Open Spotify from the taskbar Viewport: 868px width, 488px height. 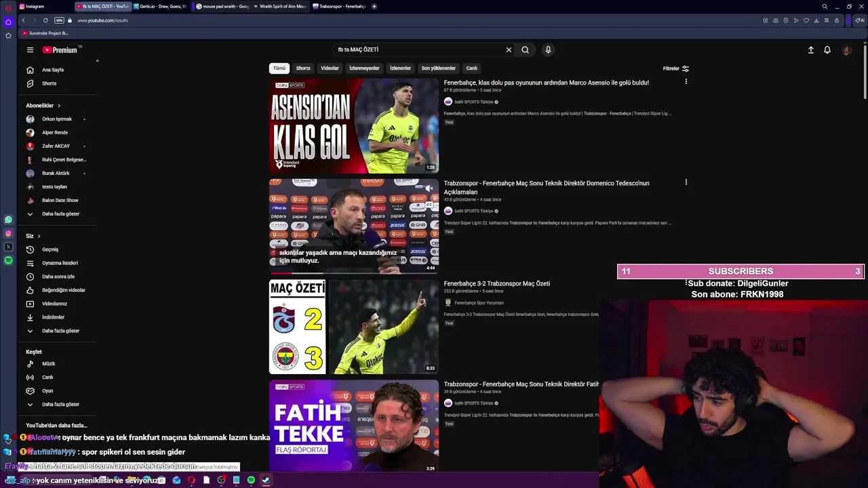coord(251,480)
